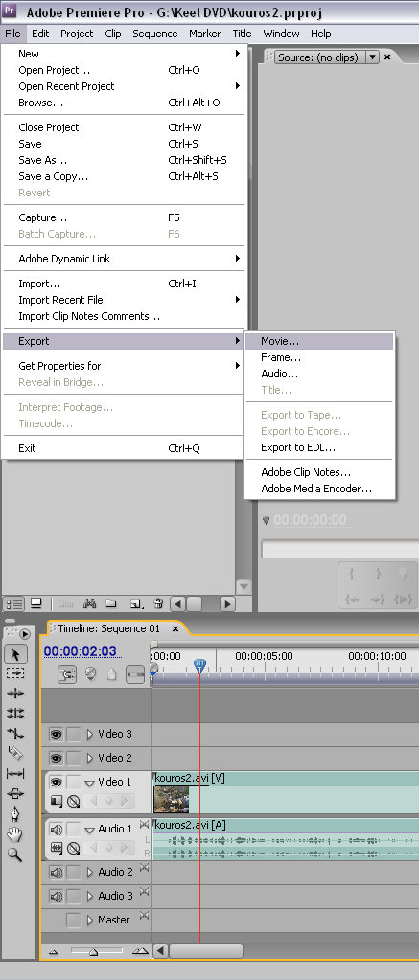Open the Window menu
This screenshot has height=980, width=419.
click(x=281, y=34)
